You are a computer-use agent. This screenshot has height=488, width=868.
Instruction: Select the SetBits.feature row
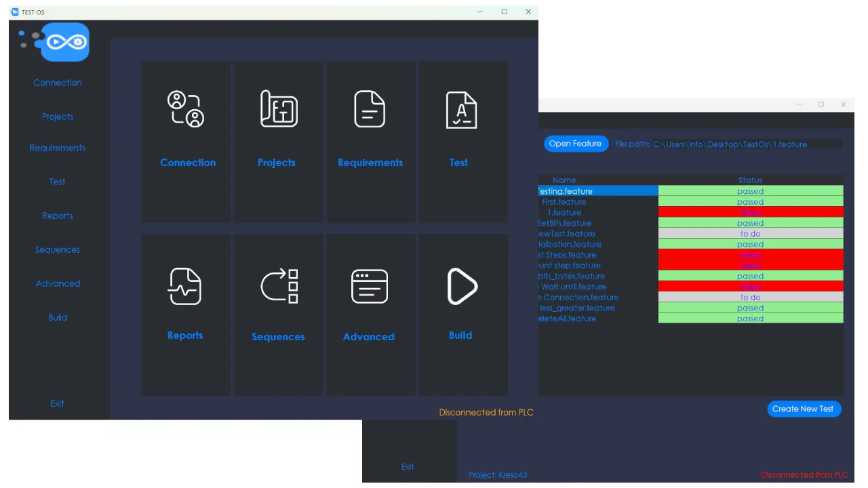tap(598, 223)
